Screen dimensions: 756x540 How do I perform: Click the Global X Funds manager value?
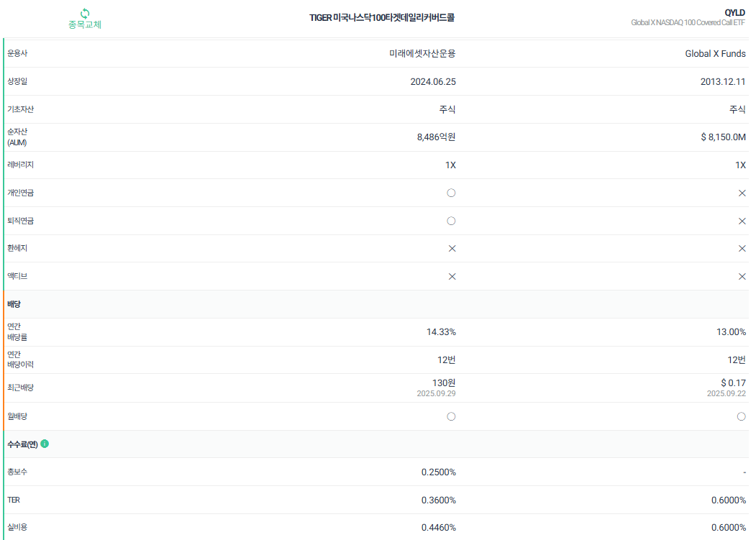[716, 53]
